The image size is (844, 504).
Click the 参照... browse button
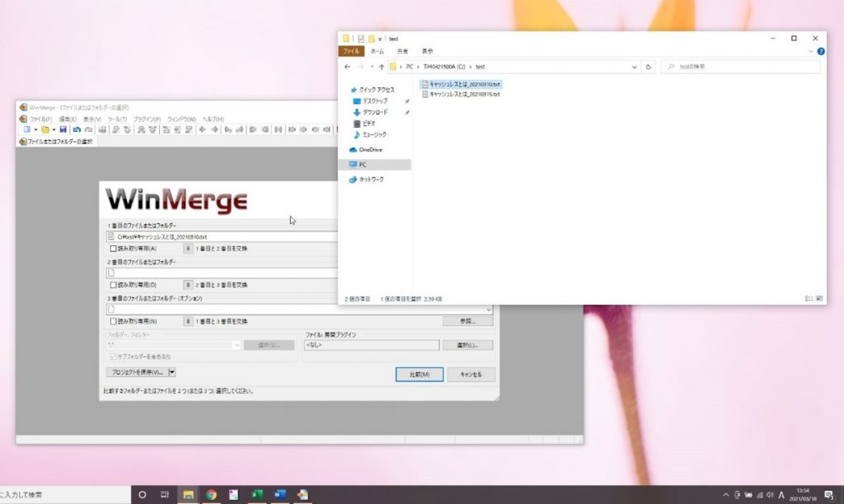pyautogui.click(x=467, y=321)
